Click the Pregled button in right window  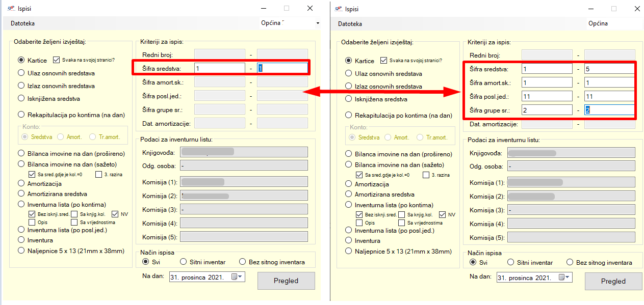(613, 281)
